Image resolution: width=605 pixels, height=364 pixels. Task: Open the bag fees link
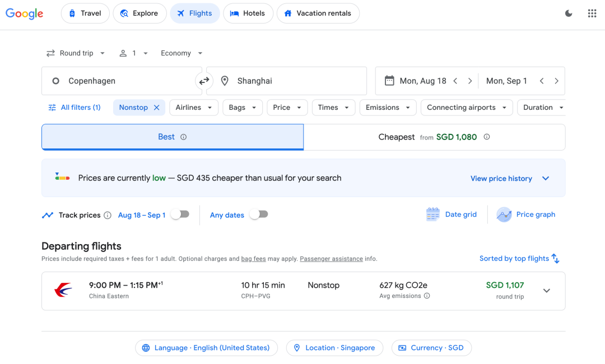(254, 259)
